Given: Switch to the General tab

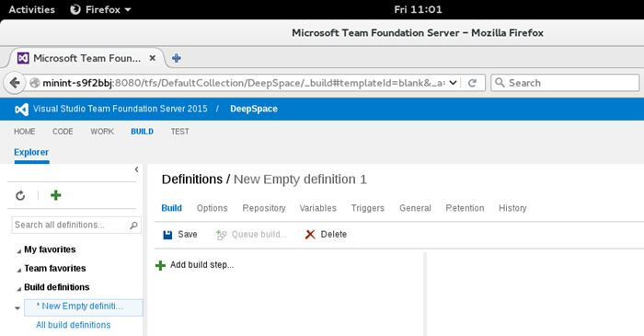Looking at the screenshot, I should click(x=415, y=208).
